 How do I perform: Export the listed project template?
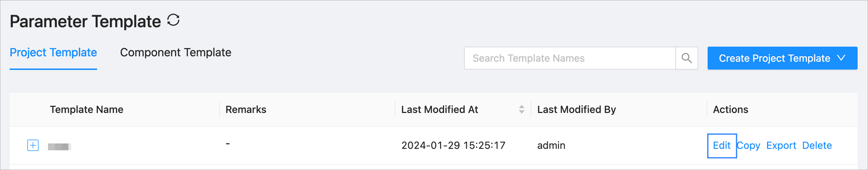pos(781,145)
